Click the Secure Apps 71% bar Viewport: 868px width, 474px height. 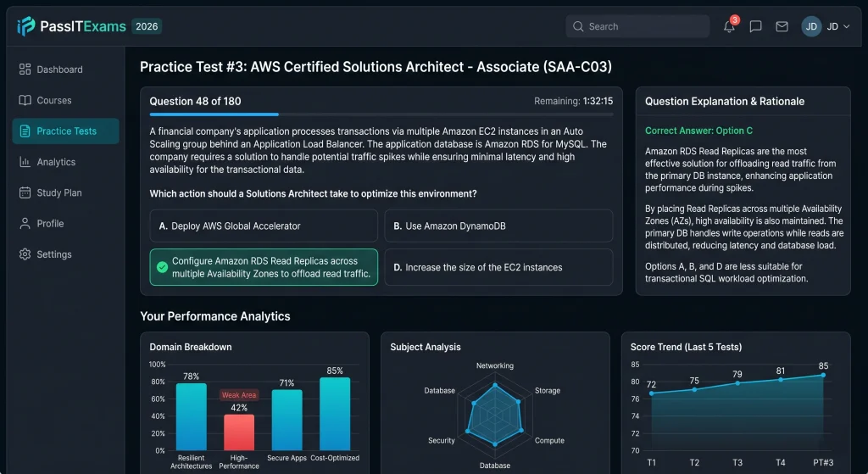click(287, 420)
